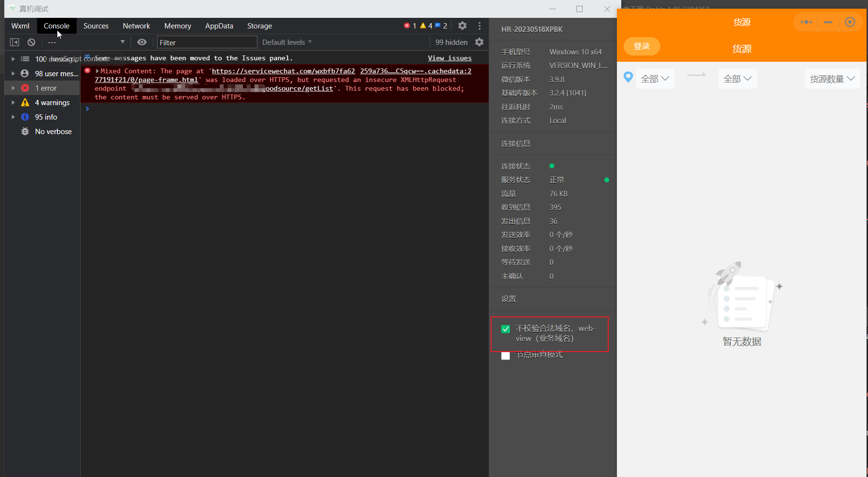Click the error icon on Mixed Content message

(x=87, y=70)
